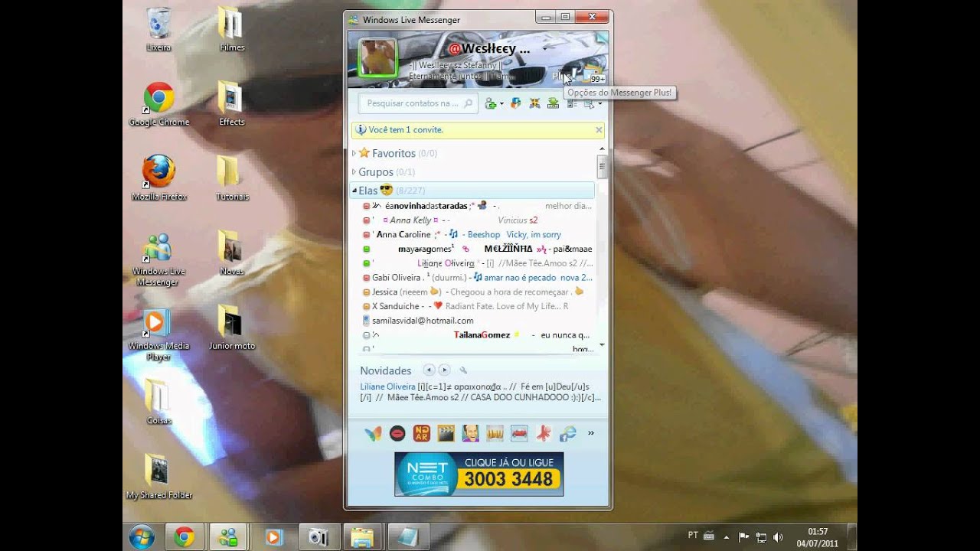
Task: Click the laughing face tab icon
Action: tap(470, 434)
